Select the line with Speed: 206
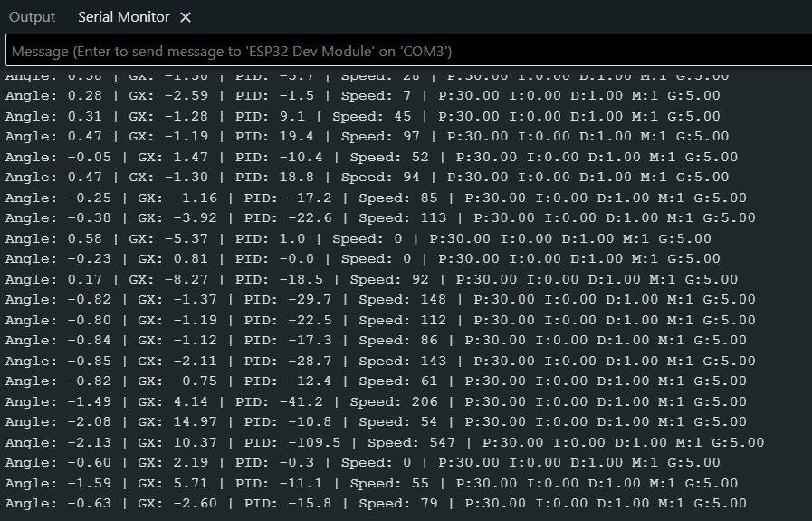812x521 pixels. (376, 401)
